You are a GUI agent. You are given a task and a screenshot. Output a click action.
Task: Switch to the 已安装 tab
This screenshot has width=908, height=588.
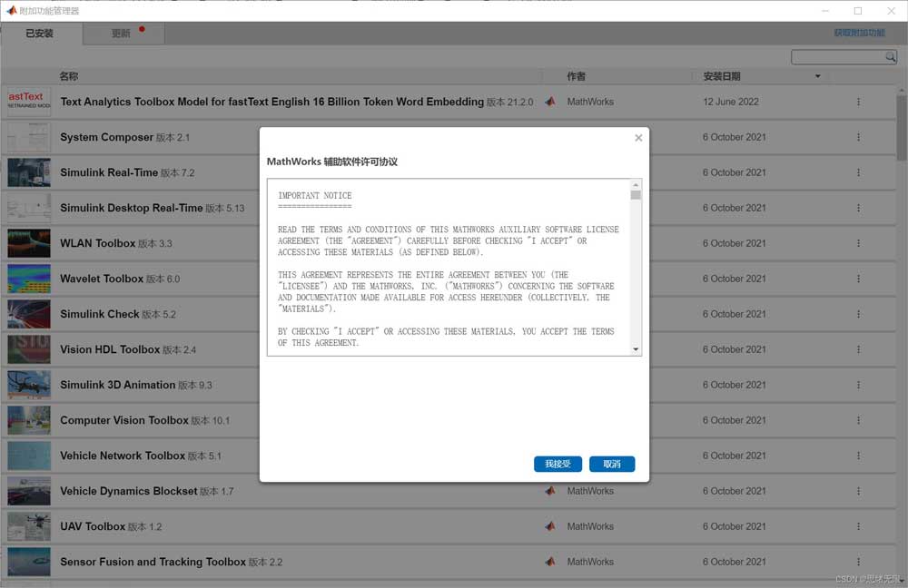click(x=40, y=34)
